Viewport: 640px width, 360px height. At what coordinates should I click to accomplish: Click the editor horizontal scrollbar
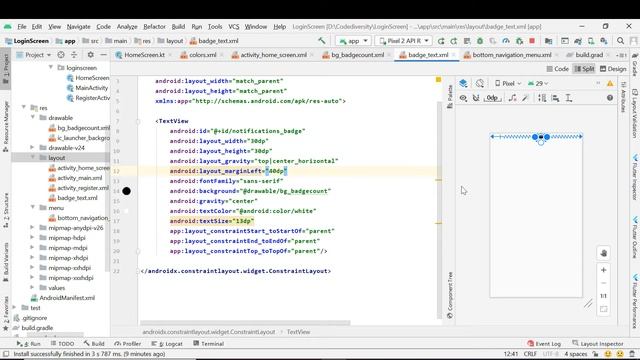pyautogui.click(x=245, y=323)
